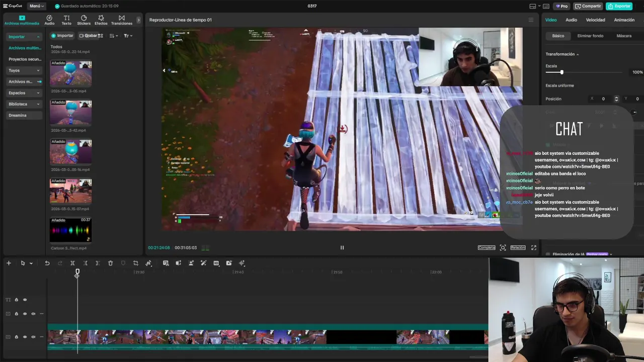Switch to the Velocidad tab
The width and height of the screenshot is (644, 362).
pyautogui.click(x=595, y=20)
